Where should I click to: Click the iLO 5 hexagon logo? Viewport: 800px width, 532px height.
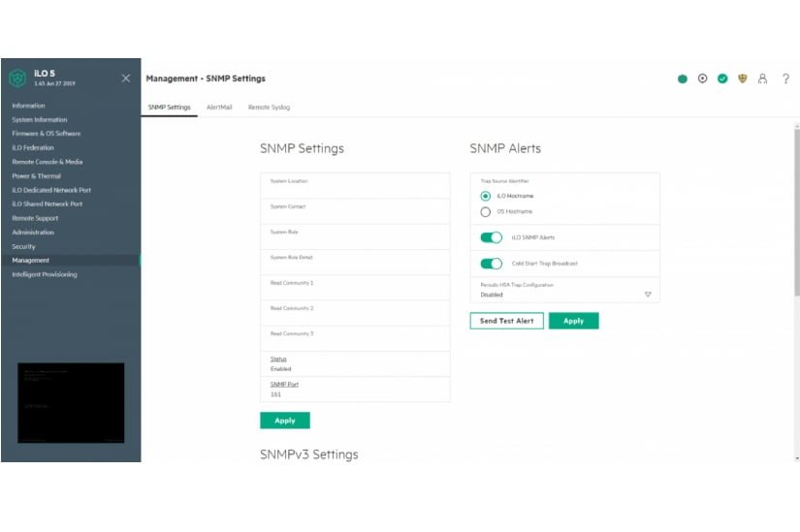coord(17,78)
